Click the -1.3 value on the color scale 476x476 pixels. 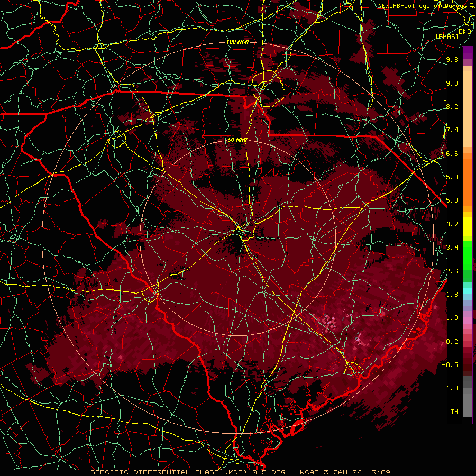pyautogui.click(x=450, y=388)
